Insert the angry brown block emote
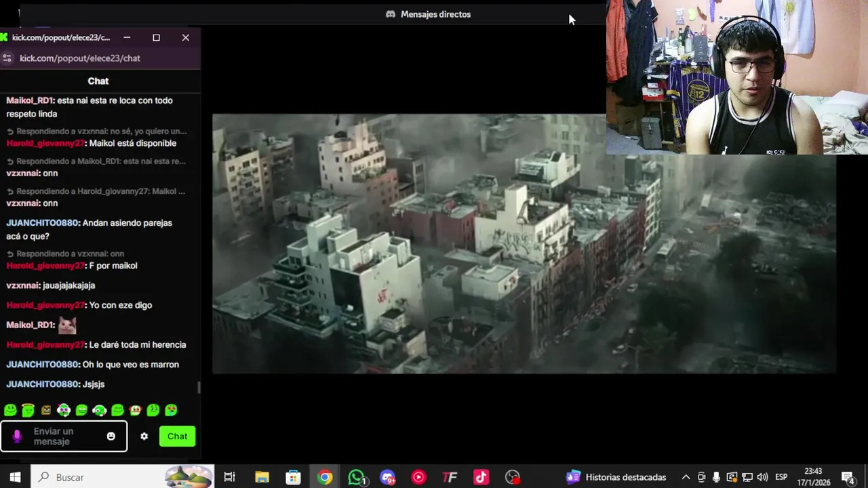Viewport: 868px width, 488px height. pyautogui.click(x=45, y=410)
